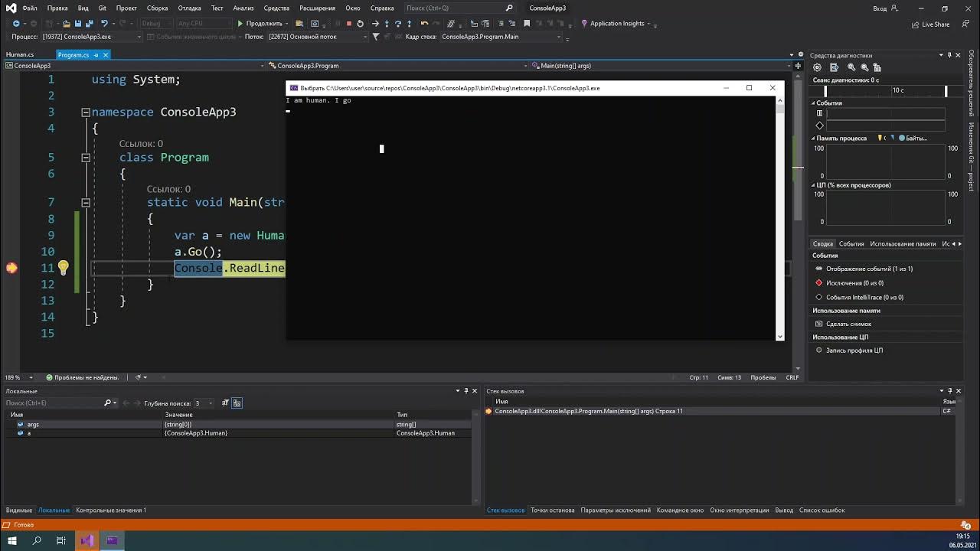Open the Сборка menu
Image resolution: width=980 pixels, height=551 pixels.
[x=157, y=8]
